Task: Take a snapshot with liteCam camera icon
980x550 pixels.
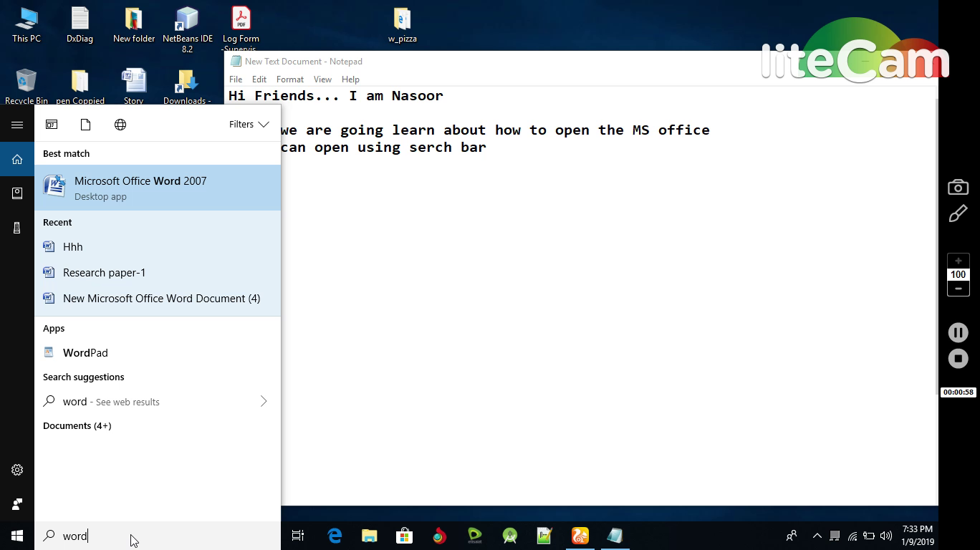Action: [x=958, y=186]
